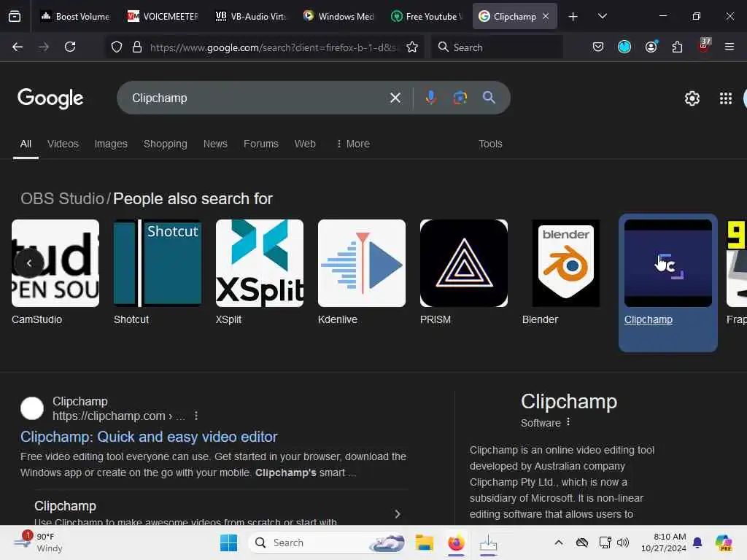Open volume speaker tray icon
Screen dimensions: 747x560
(623, 542)
